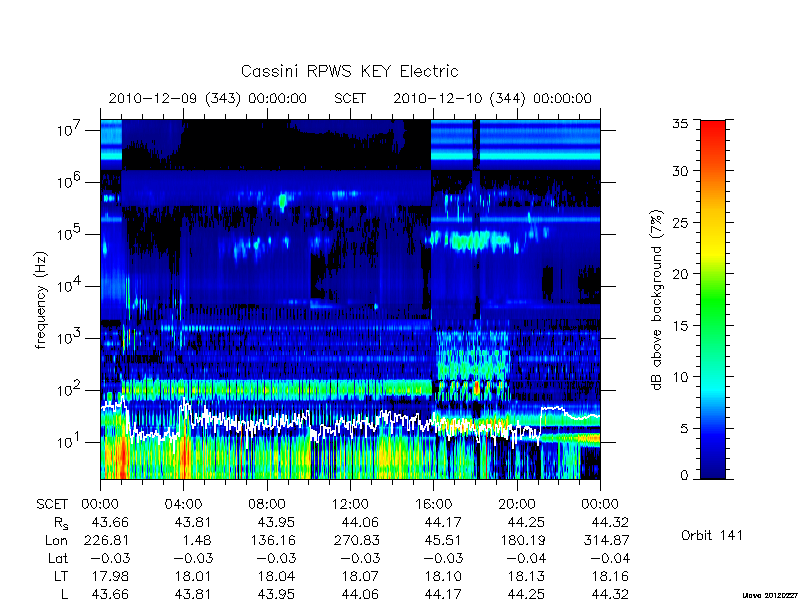The width and height of the screenshot is (800, 600).
Task: Click the Lon value '314.87'
Action: click(x=606, y=540)
